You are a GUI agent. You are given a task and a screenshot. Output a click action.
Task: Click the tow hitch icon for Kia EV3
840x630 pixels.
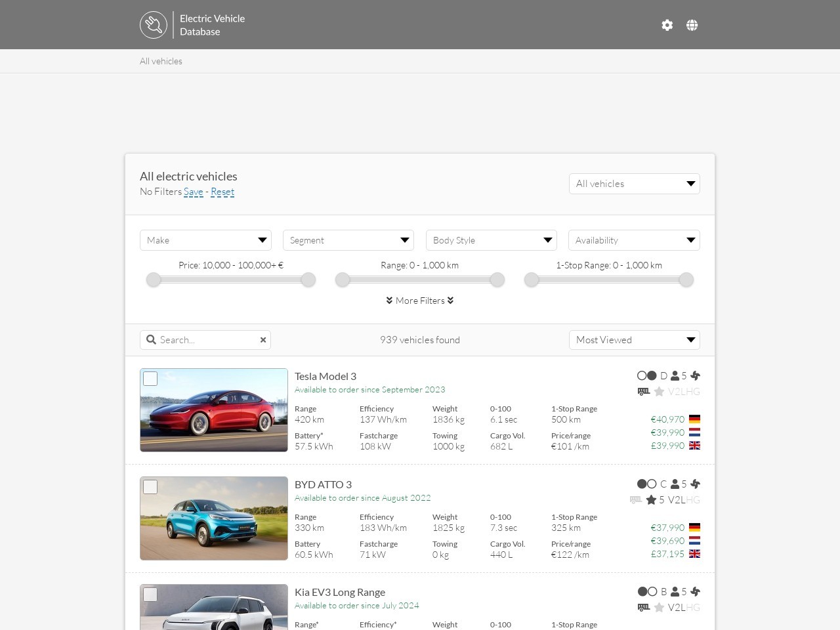coord(644,608)
